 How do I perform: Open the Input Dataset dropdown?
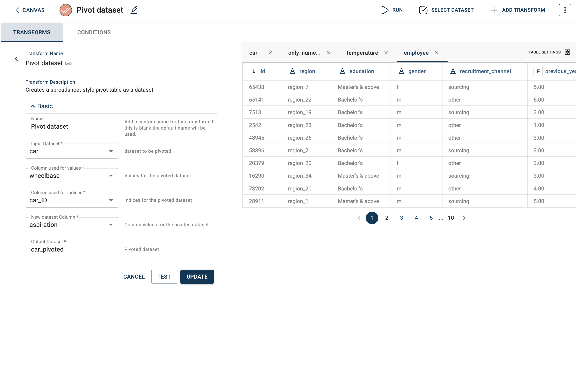pos(72,151)
